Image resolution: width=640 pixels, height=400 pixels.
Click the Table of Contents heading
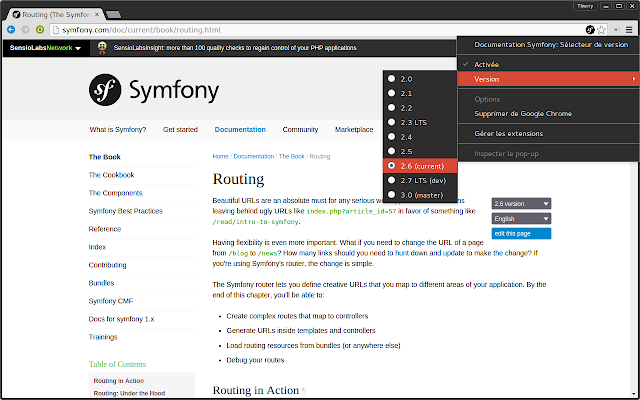click(x=117, y=364)
